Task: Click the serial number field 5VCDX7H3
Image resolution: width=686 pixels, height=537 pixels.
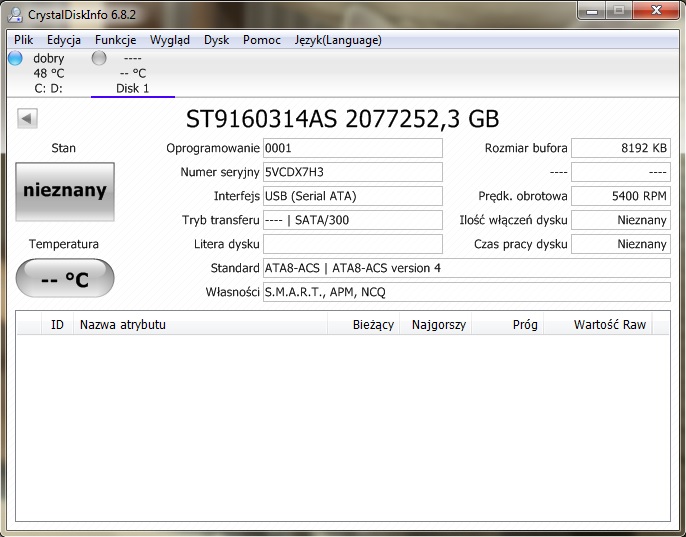Action: point(353,172)
